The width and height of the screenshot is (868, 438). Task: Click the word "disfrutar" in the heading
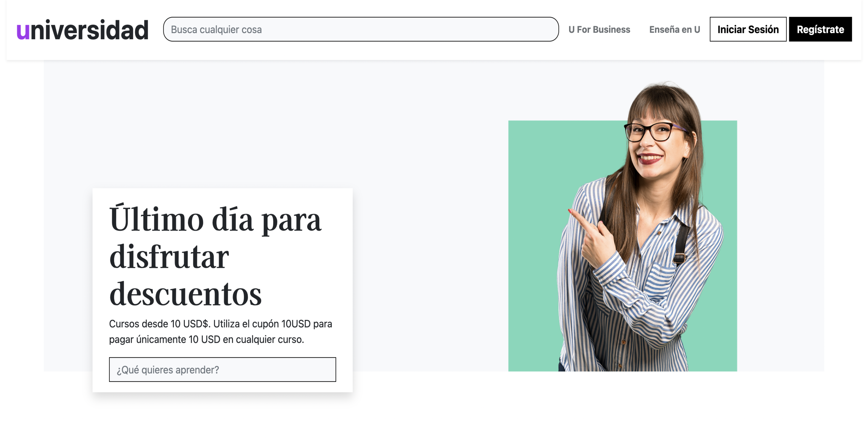pyautogui.click(x=169, y=256)
